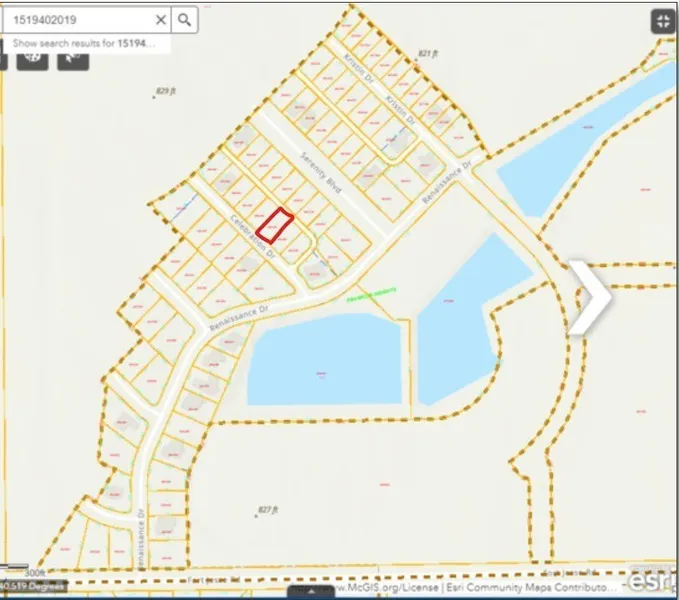Click the Esri logo in the bottom-right corner
Viewport: 679px width, 600px height.
pos(653,580)
